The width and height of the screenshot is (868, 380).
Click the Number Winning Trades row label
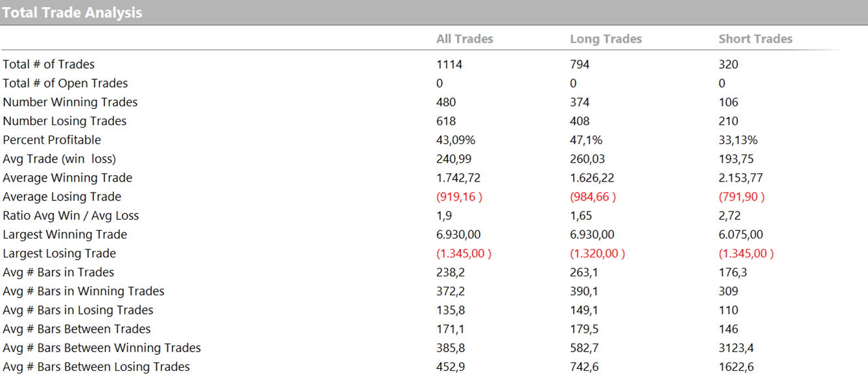(x=70, y=102)
